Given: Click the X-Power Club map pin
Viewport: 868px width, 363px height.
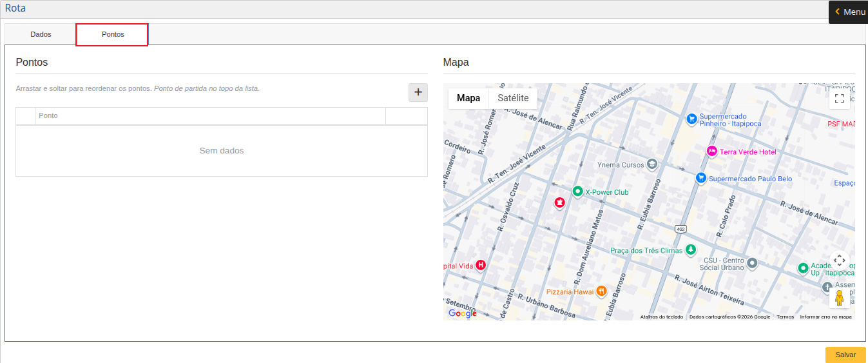Looking at the screenshot, I should [x=578, y=191].
